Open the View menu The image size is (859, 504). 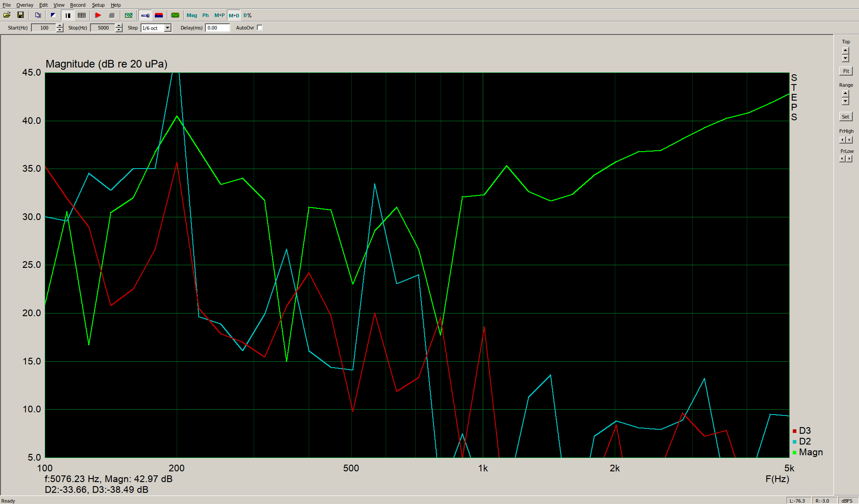[59, 5]
